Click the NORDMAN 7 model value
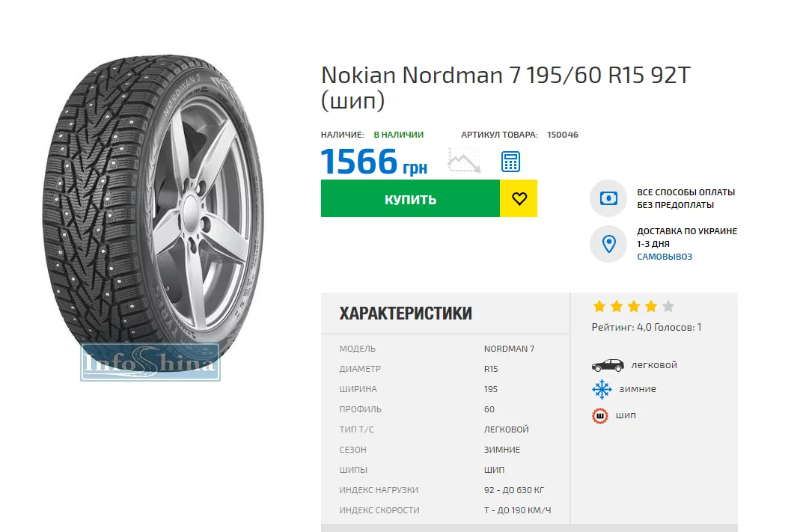This screenshot has height=532, width=797. (x=509, y=349)
